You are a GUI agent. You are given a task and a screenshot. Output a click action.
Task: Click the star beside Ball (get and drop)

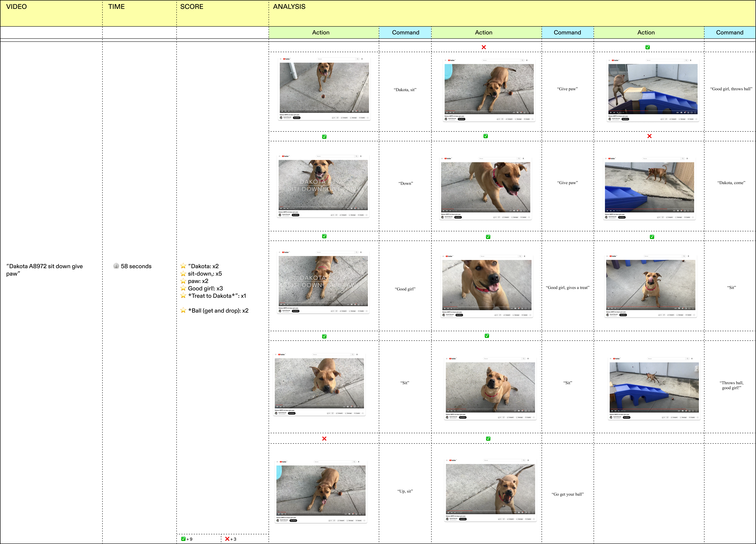click(x=183, y=310)
